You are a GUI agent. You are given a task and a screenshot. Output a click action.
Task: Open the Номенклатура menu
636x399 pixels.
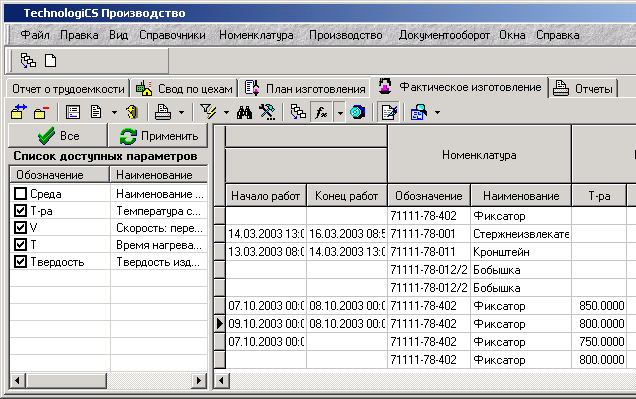click(x=256, y=35)
